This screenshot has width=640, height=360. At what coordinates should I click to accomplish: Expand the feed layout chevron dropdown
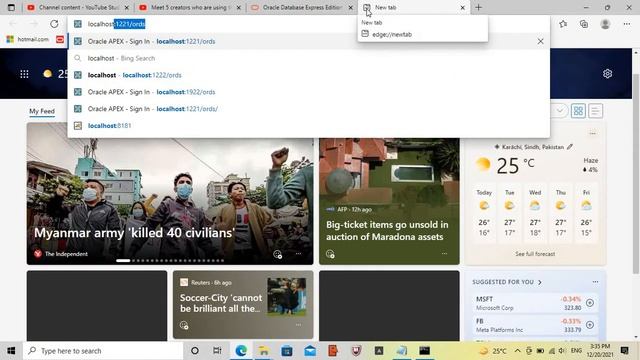[560, 111]
